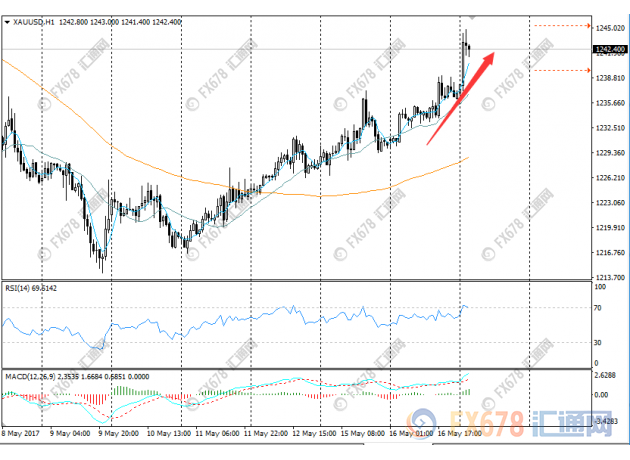This screenshot has height=460, width=630.
Task: Select the large red upward trend arrow
Action: point(461,101)
